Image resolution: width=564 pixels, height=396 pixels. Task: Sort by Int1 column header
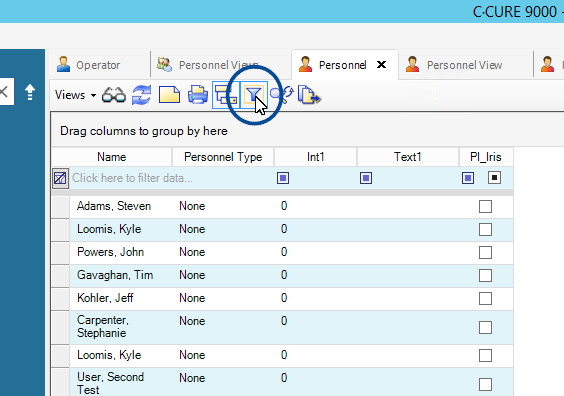pyautogui.click(x=315, y=157)
